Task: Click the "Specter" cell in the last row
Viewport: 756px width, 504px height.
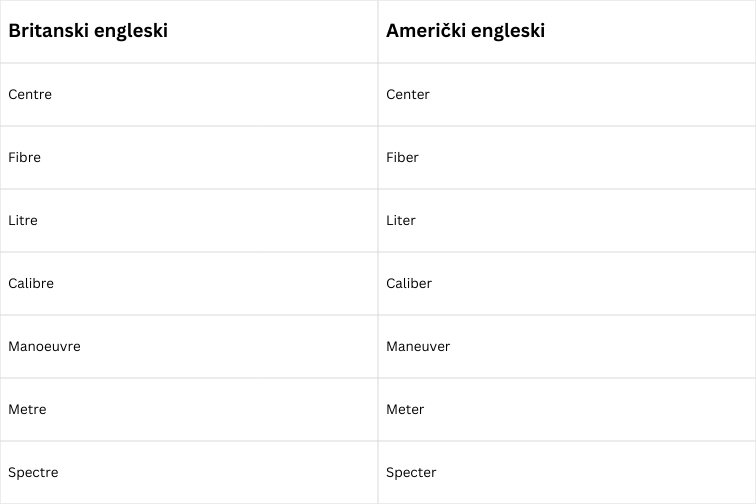Action: point(411,473)
